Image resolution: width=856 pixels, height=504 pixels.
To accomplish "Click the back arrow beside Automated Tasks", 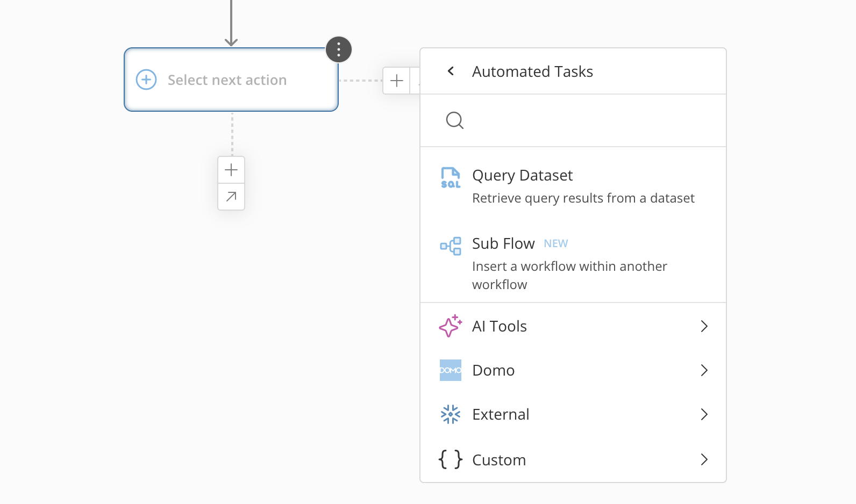I will pyautogui.click(x=451, y=71).
